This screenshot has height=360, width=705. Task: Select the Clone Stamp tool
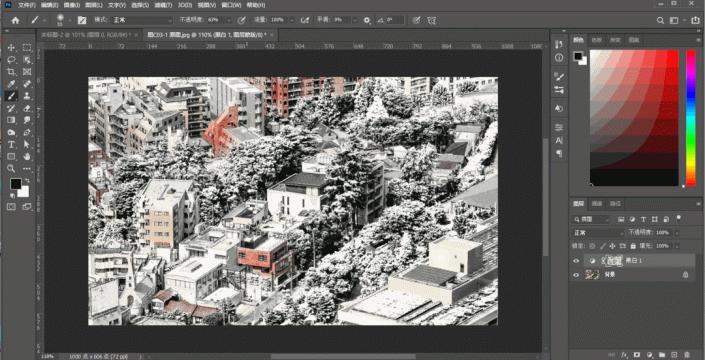click(x=27, y=96)
